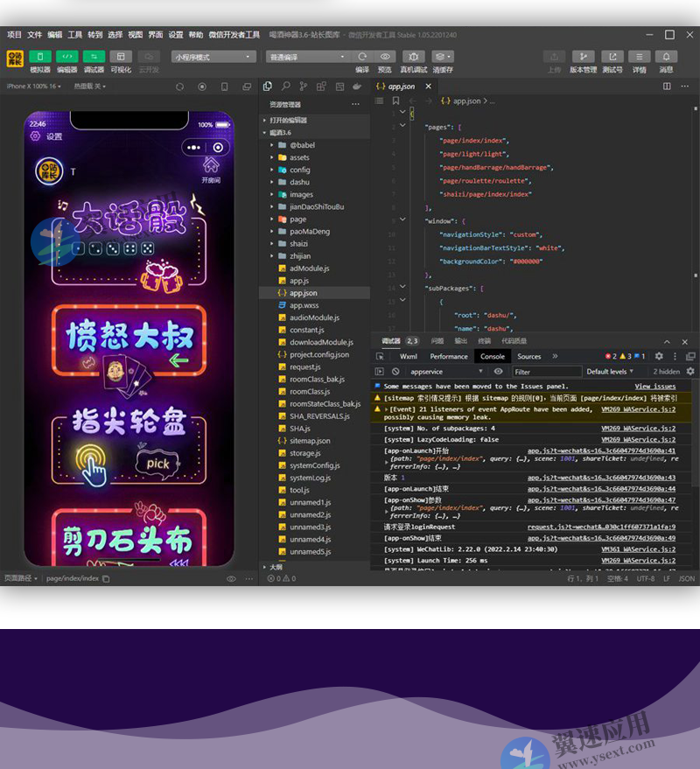Expand the assets folder
Image resolution: width=700 pixels, height=769 pixels.
(x=299, y=157)
